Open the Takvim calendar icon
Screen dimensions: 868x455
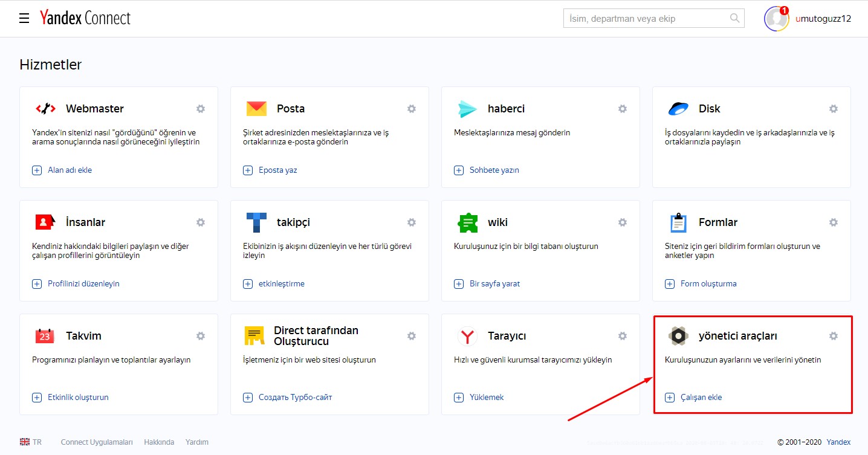point(45,336)
